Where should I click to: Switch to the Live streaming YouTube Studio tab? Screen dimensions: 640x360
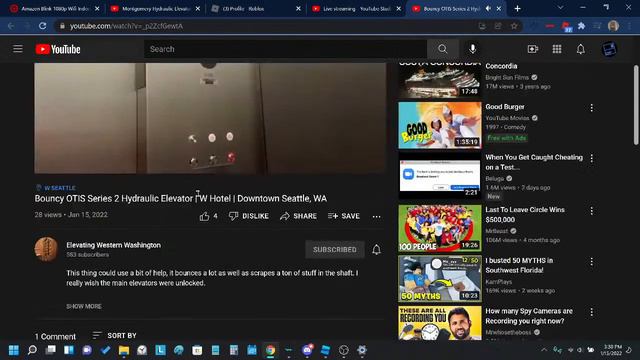357,9
